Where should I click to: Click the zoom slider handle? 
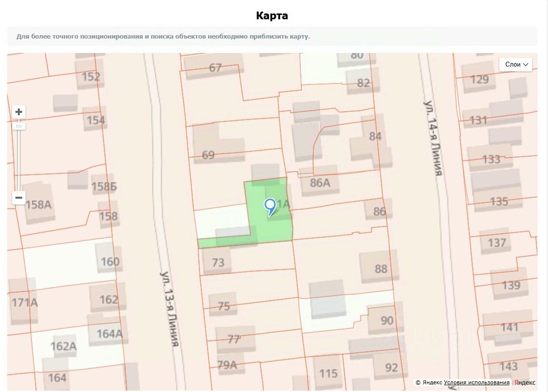tap(19, 126)
